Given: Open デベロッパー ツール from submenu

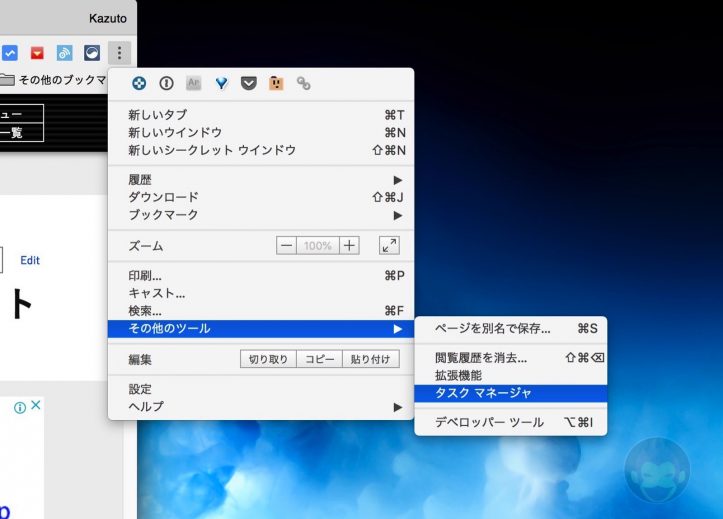Looking at the screenshot, I should point(511,422).
